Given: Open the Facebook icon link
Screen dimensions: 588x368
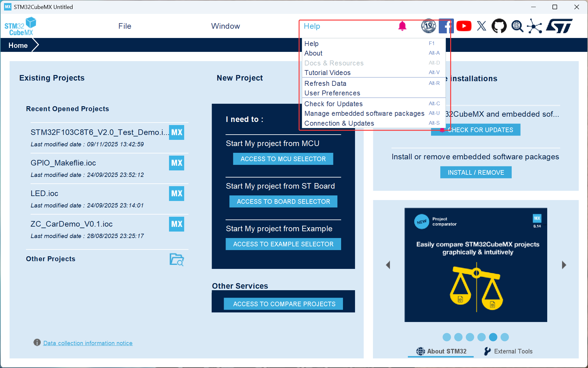Looking at the screenshot, I should pyautogui.click(x=446, y=26).
